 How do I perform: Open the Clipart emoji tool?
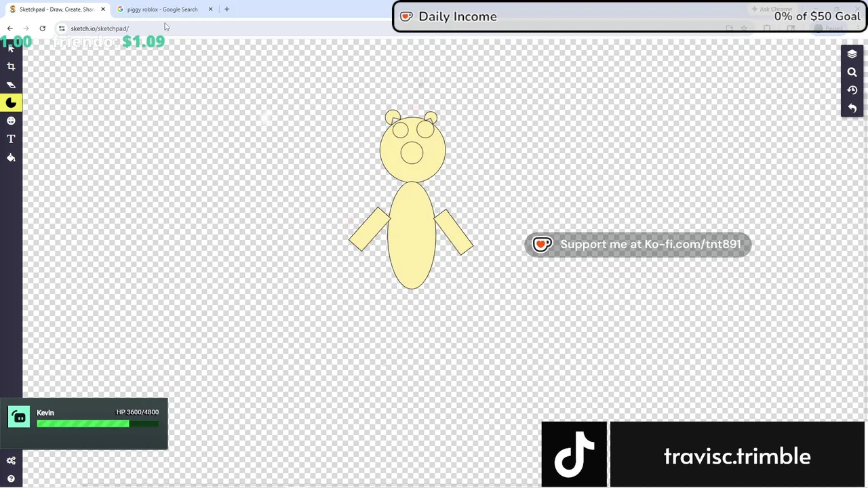pos(11,121)
